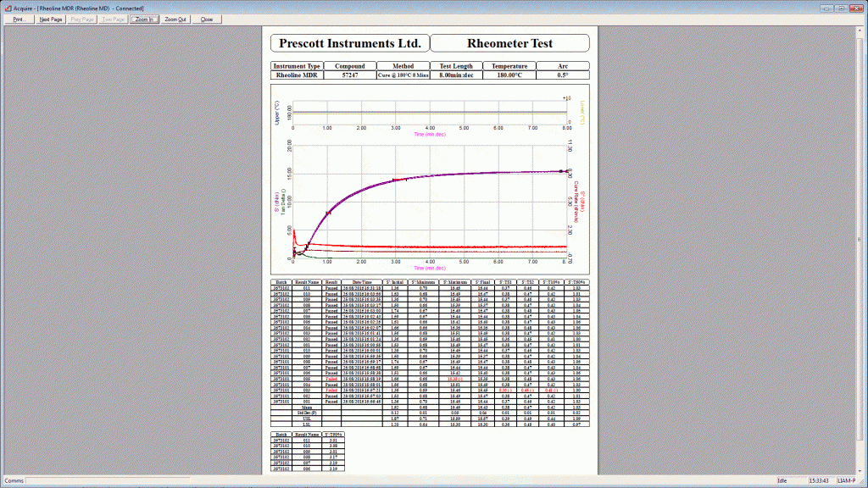Click the Zoom In button
This screenshot has height=488, width=868.
[x=143, y=19]
